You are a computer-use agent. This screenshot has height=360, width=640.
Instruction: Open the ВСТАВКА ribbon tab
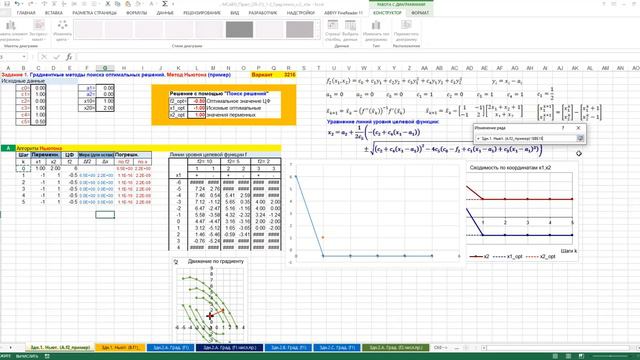click(x=53, y=13)
